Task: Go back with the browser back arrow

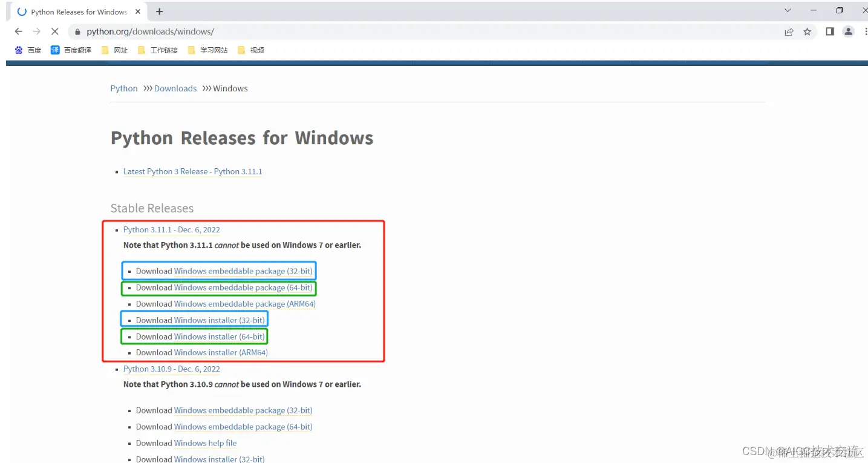Action: [x=19, y=31]
